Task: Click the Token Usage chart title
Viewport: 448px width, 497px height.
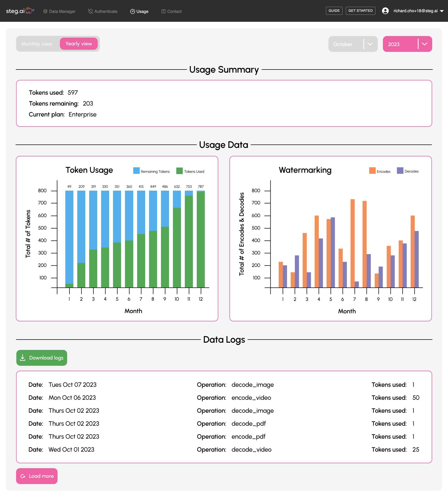Action: 89,170
